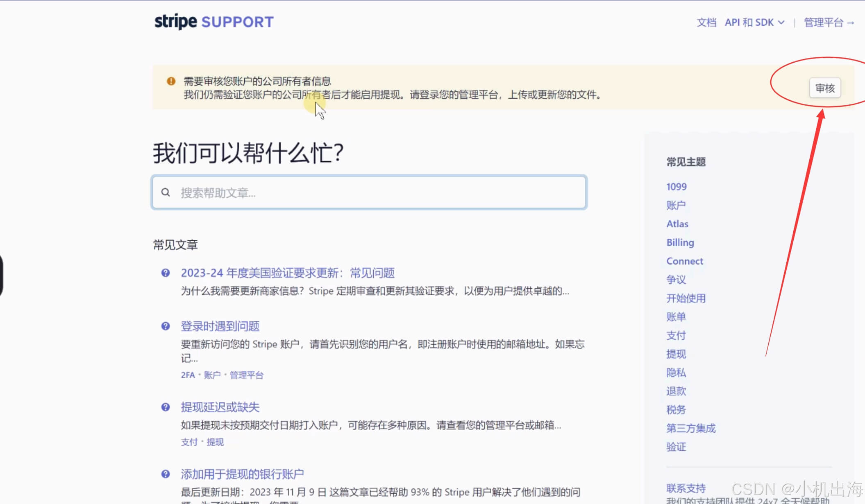This screenshot has height=504, width=865.
Task: Click question icon beside 2023-24 verification article
Action: click(166, 273)
